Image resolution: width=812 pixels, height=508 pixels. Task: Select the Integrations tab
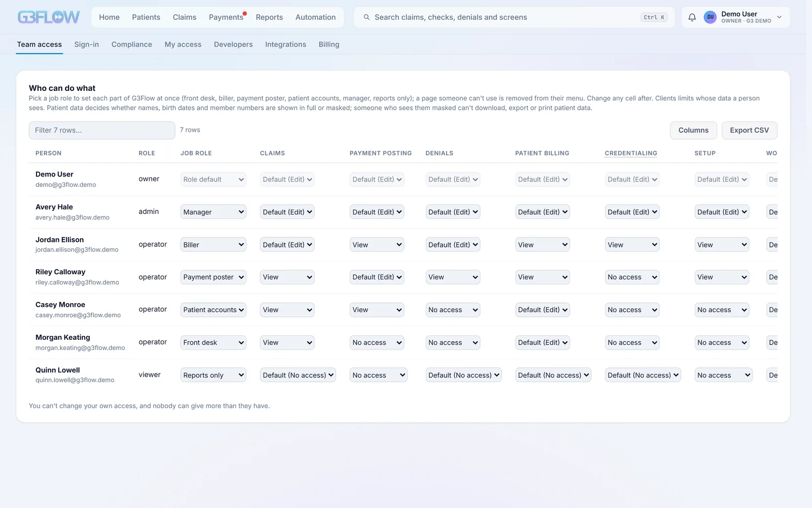286,45
